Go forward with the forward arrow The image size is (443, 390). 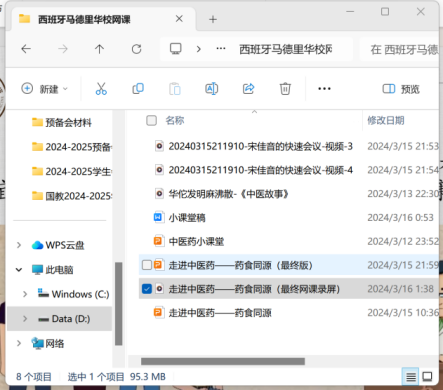point(63,49)
